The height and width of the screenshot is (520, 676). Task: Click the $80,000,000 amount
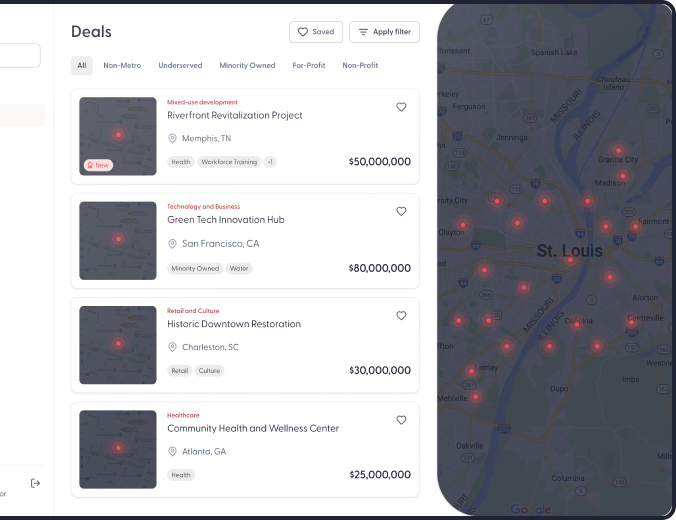tap(379, 268)
